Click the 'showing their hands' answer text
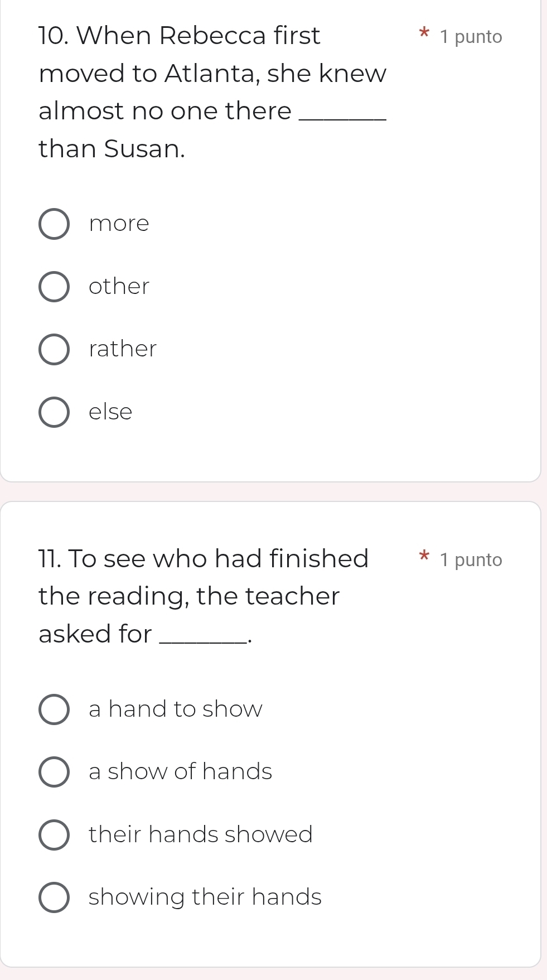This screenshot has width=547, height=980. click(x=205, y=897)
